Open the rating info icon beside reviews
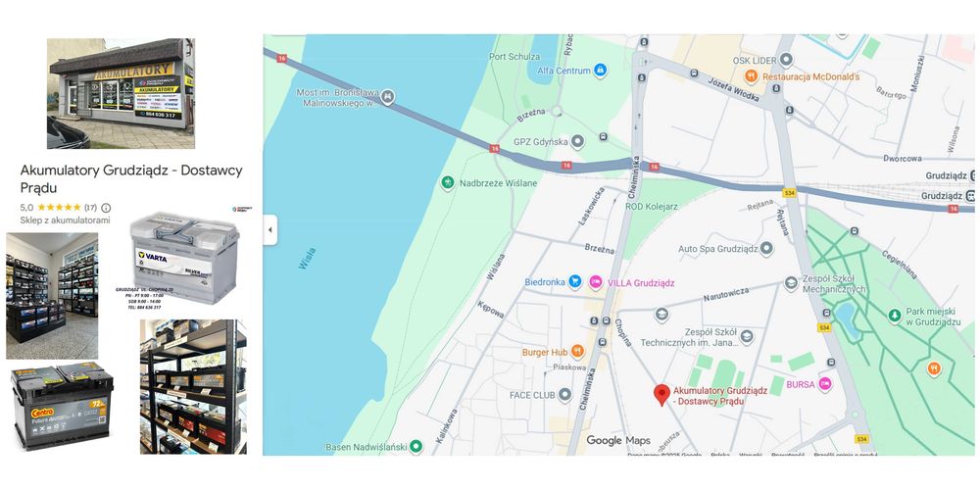The width and height of the screenshot is (980, 490). pos(106,208)
